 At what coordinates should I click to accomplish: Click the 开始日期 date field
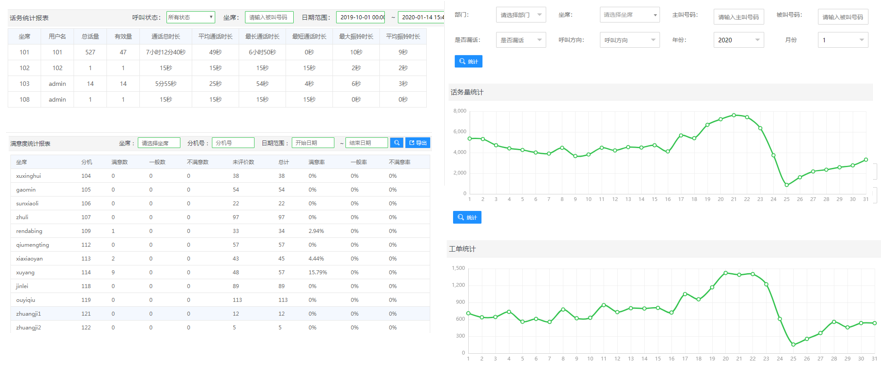[313, 143]
